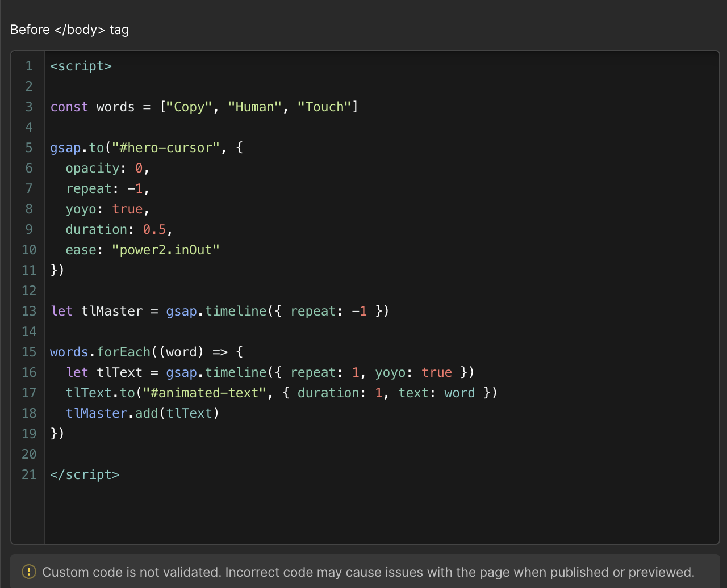Click the "power2.inOut" ease string

coord(166,250)
